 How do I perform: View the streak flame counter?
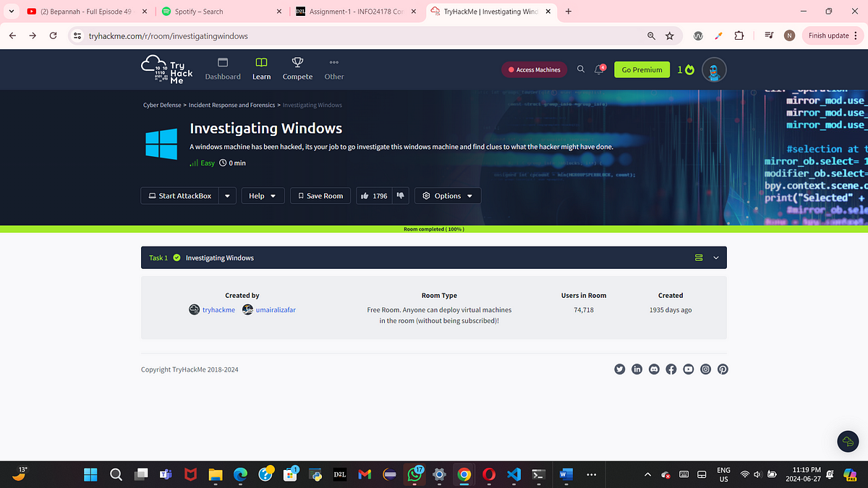(686, 69)
